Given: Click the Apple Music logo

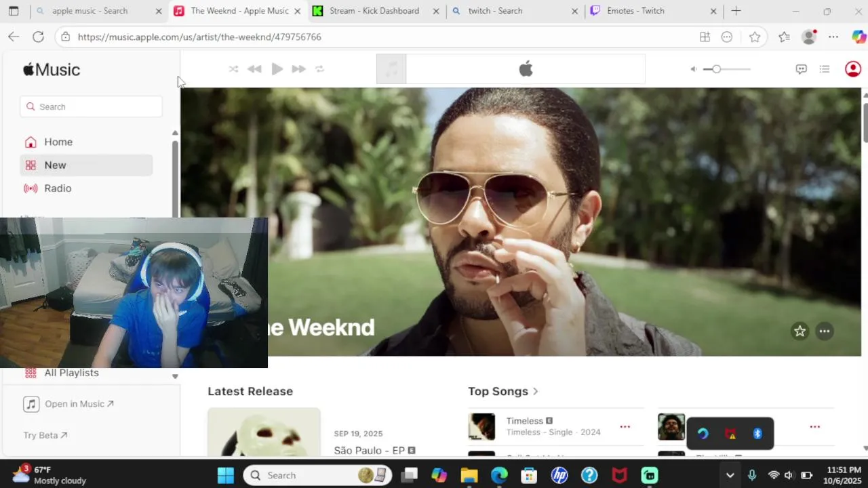Looking at the screenshot, I should click(x=52, y=70).
